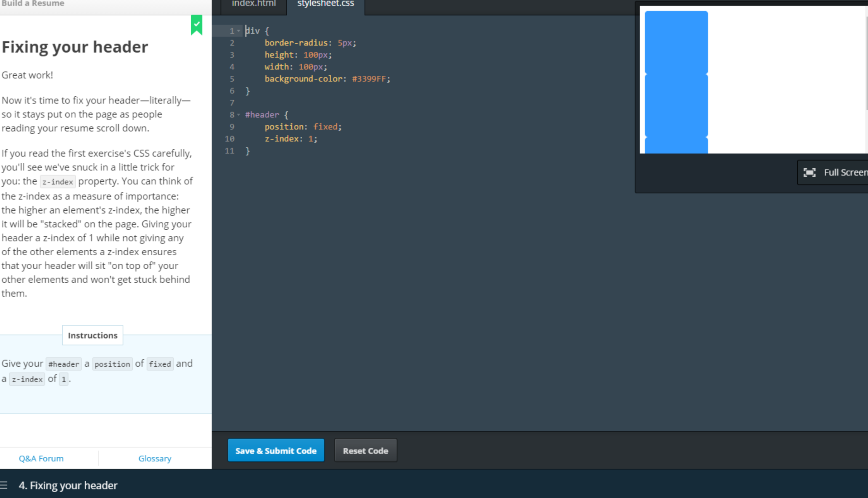Click the Instructions label box
Screen dimensions: 868x498
93,335
